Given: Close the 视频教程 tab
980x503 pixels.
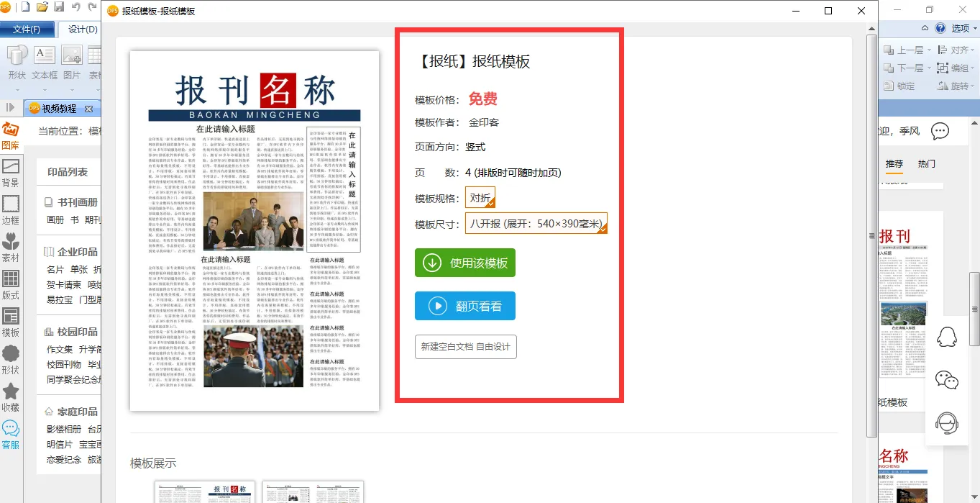Looking at the screenshot, I should click(x=89, y=109).
